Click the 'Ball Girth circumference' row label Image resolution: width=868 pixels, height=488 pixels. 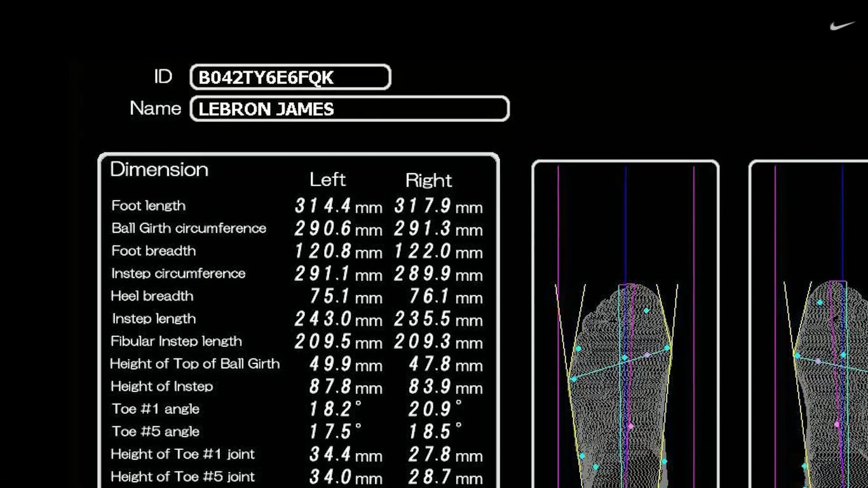[x=189, y=228]
